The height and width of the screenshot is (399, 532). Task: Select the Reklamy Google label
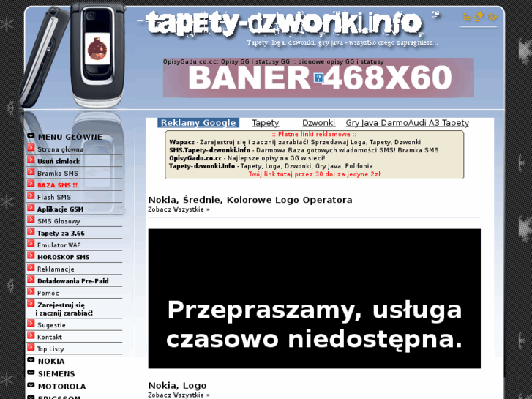click(198, 122)
